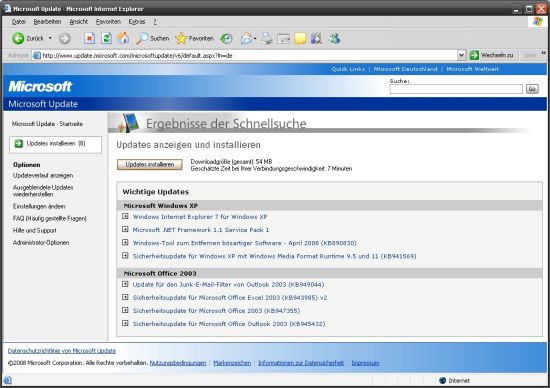Stop loading with the red X icon
This screenshot has height=388, width=550.
coord(89,38)
